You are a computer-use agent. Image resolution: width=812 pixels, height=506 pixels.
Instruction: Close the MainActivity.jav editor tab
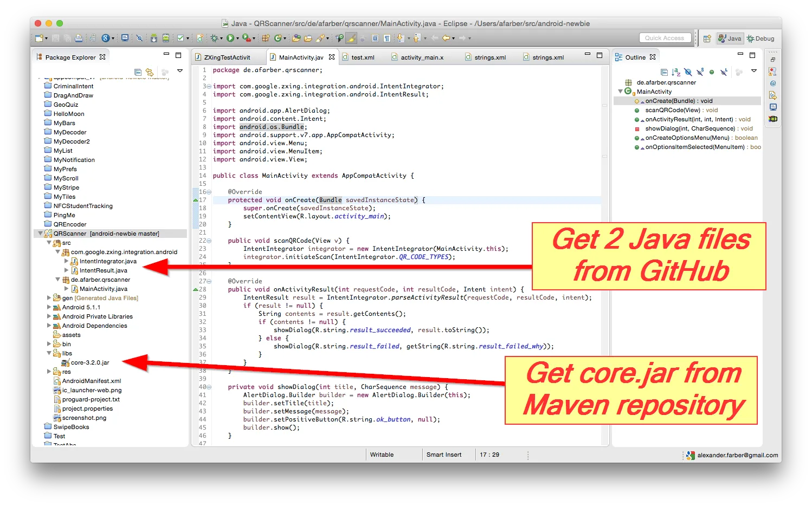coord(332,57)
